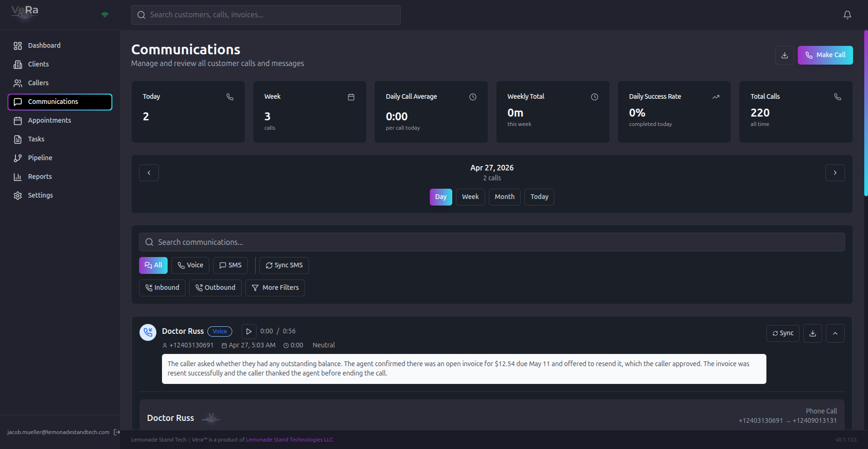Click the VeRa logo

pos(25,12)
